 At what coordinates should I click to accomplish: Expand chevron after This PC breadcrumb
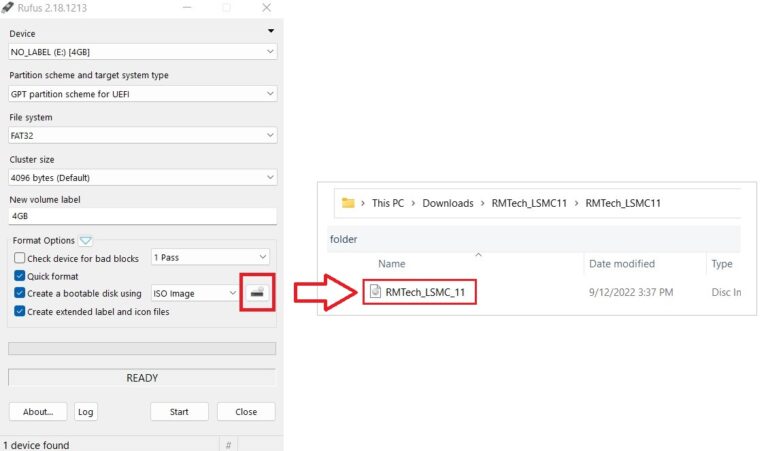(x=413, y=203)
